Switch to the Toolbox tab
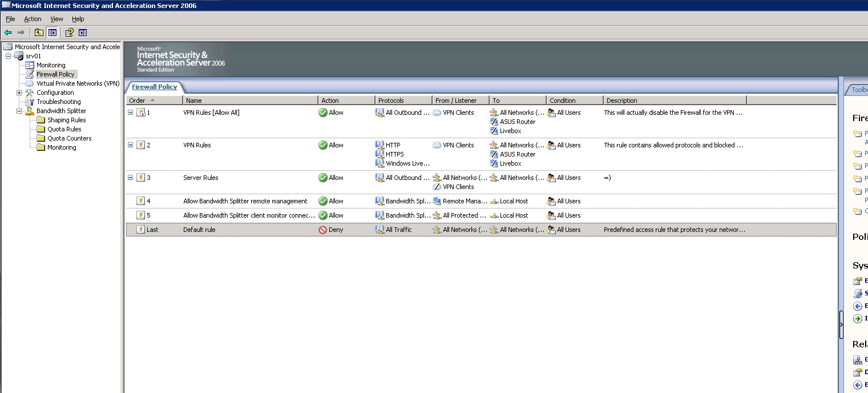The image size is (868, 393). pyautogui.click(x=858, y=90)
